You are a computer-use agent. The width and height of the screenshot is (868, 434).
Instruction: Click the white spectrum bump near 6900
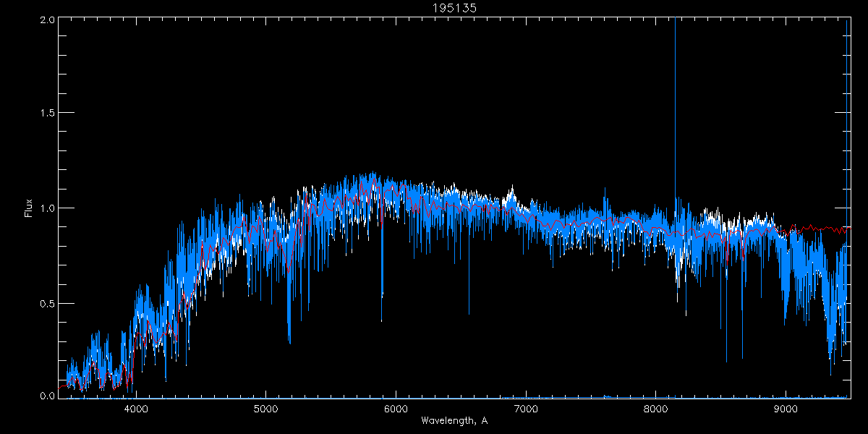tap(512, 192)
